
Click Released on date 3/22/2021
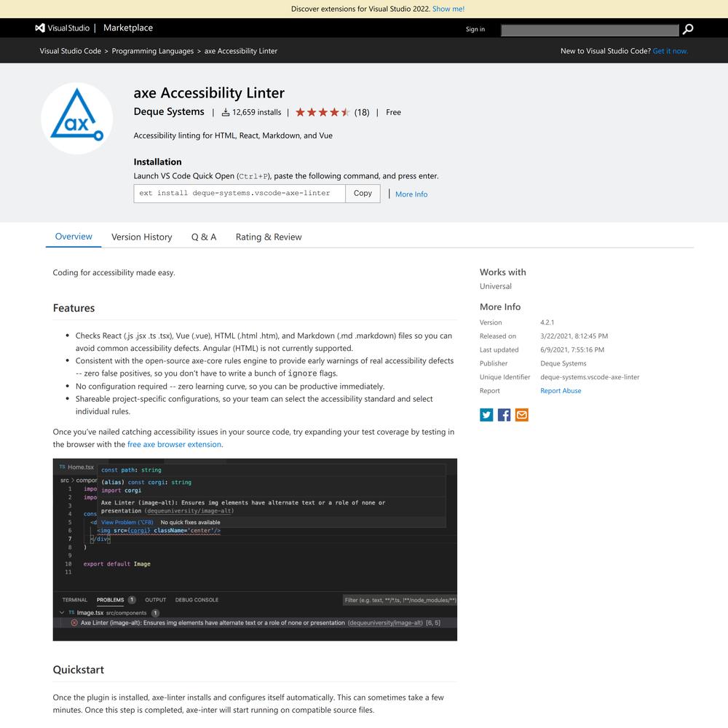point(574,336)
